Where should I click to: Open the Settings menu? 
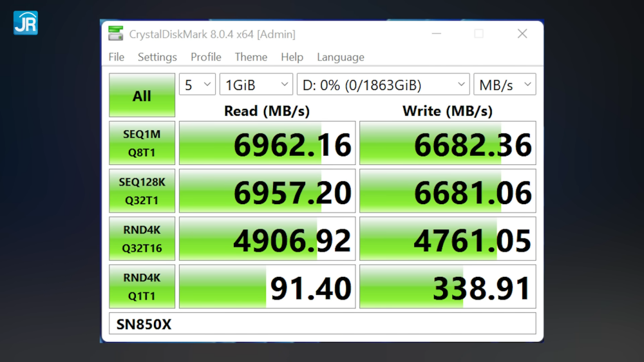tap(157, 57)
